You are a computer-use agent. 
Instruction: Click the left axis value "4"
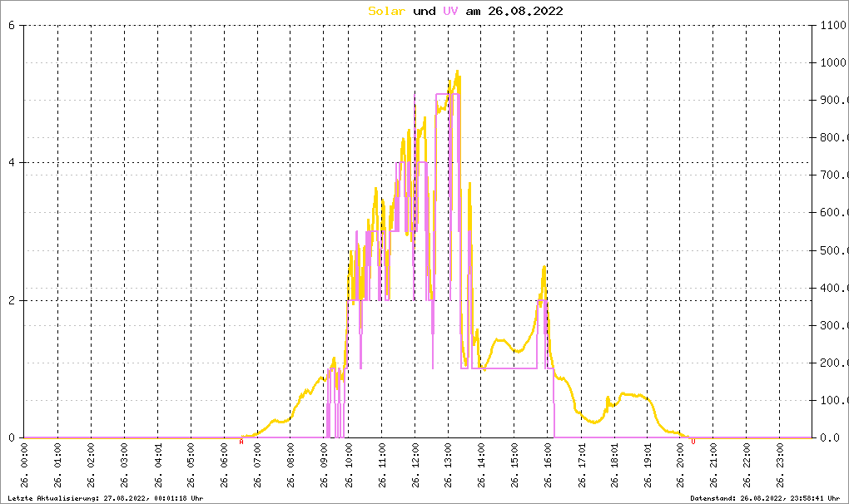pyautogui.click(x=12, y=163)
